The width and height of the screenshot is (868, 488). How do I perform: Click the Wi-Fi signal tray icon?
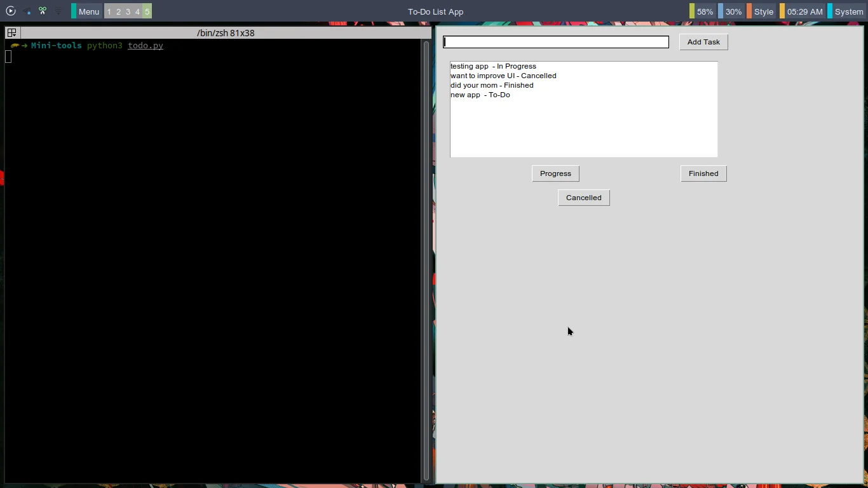pos(58,11)
